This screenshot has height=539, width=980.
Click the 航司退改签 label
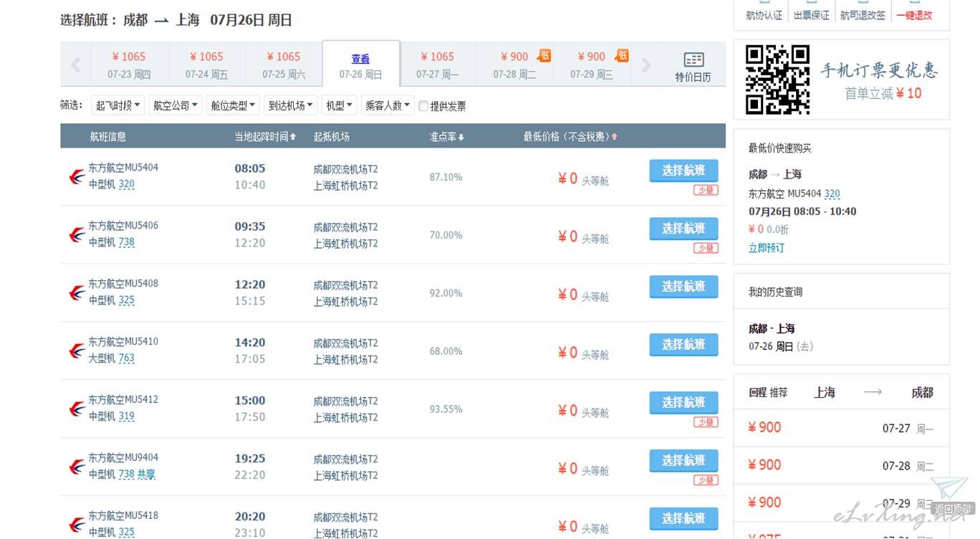863,15
